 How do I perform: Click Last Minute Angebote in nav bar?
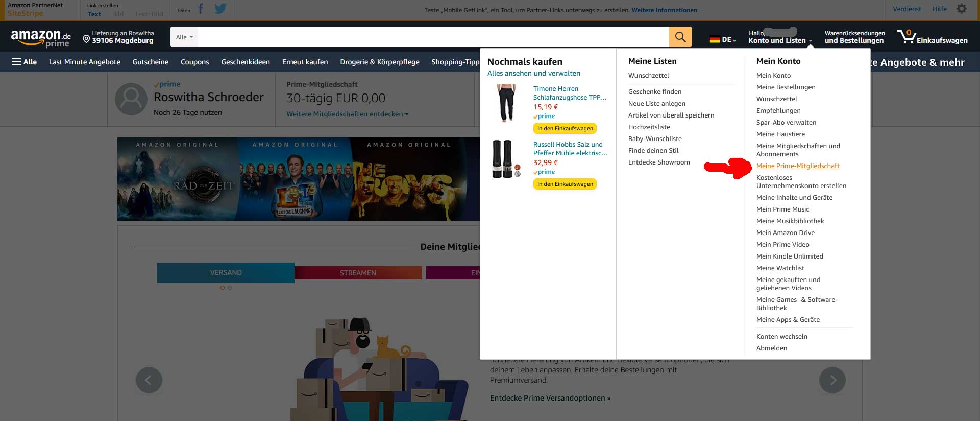coord(85,62)
